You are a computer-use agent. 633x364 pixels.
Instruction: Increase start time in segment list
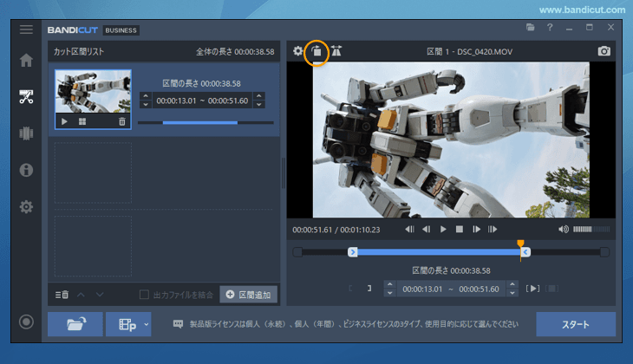click(x=146, y=96)
